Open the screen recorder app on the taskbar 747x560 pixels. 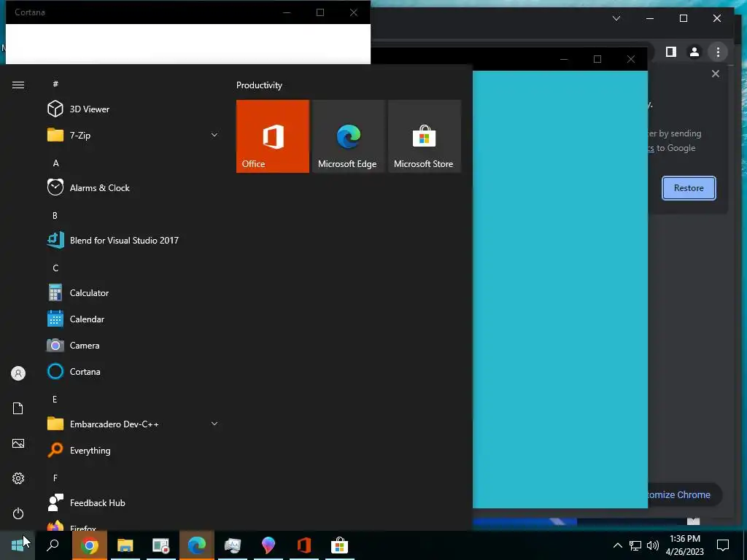[x=161, y=545]
